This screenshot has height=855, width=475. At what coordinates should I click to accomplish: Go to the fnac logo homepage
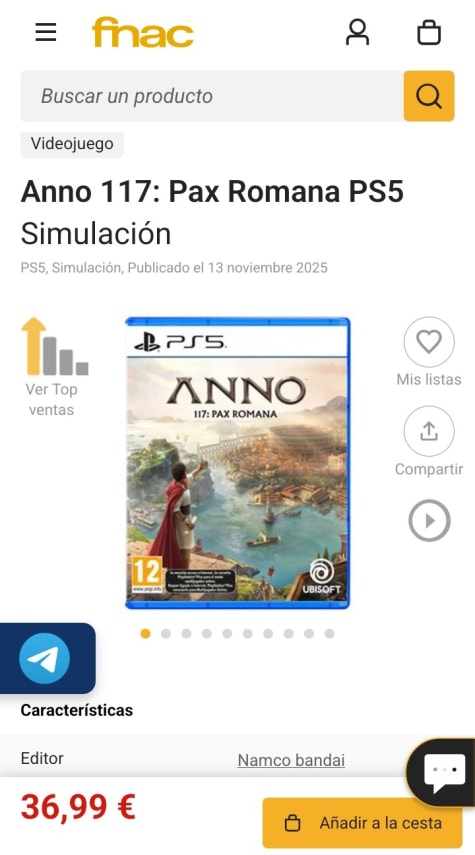point(143,32)
